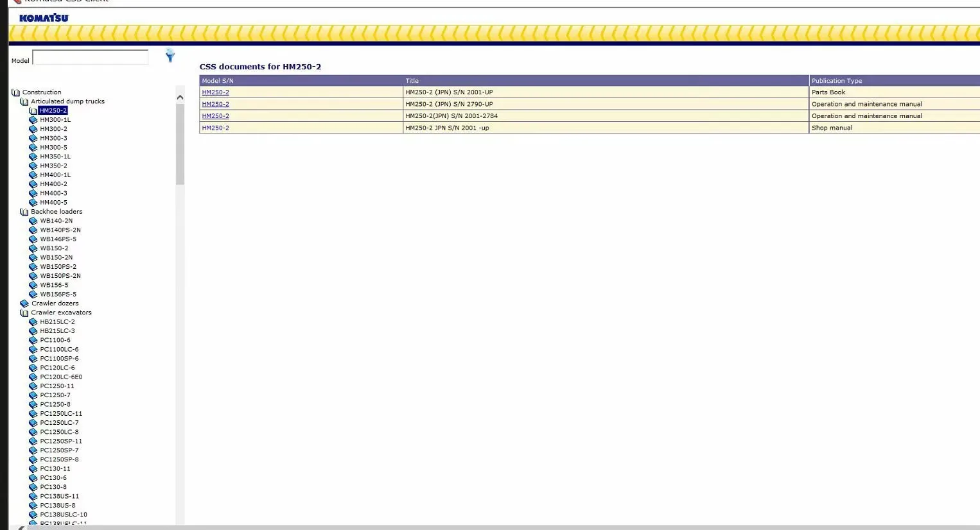Click the Model S/N column header

pos(301,81)
